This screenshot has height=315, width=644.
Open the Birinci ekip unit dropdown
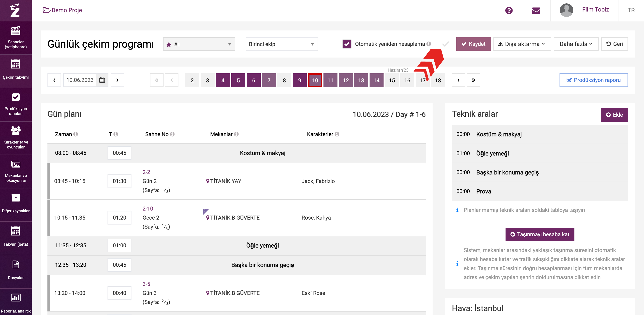click(x=282, y=44)
